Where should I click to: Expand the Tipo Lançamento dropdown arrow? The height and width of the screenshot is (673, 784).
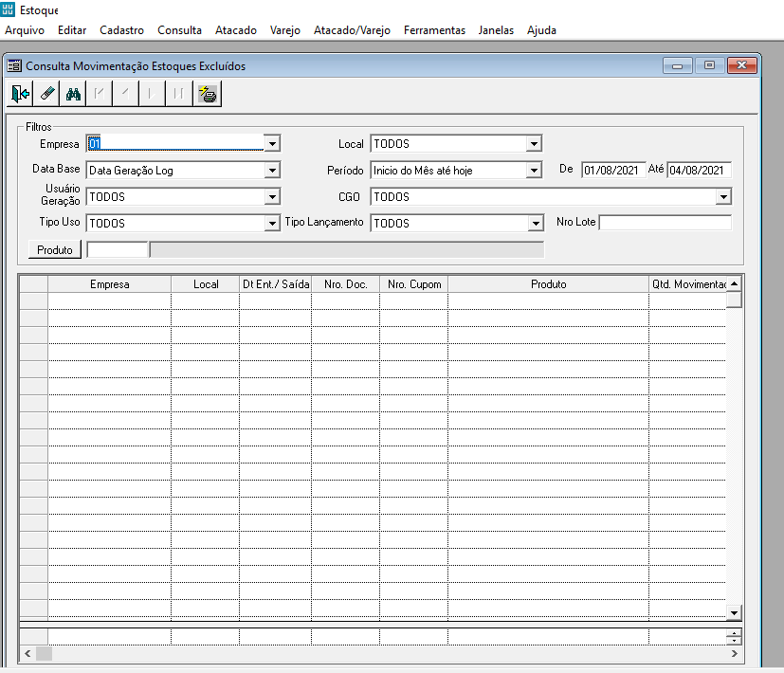tap(536, 223)
